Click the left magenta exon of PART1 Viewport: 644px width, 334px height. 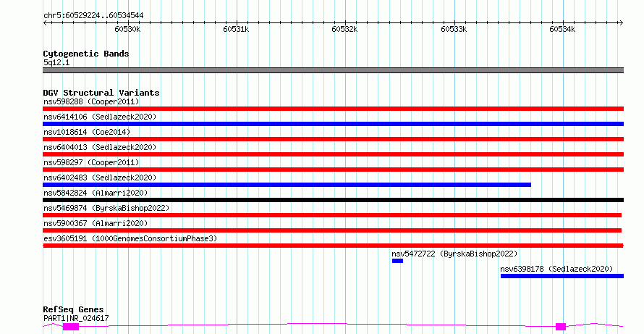pos(71,327)
